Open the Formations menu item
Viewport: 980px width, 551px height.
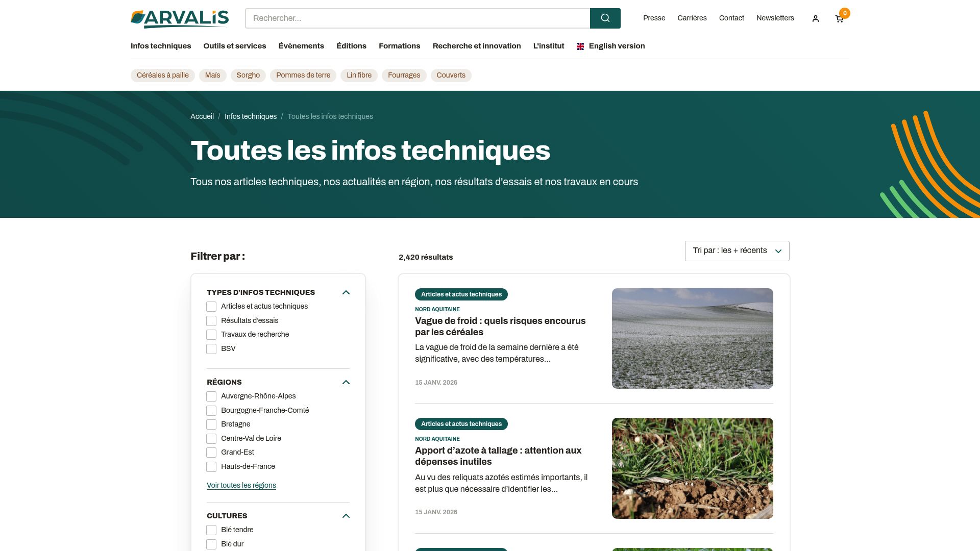(399, 46)
